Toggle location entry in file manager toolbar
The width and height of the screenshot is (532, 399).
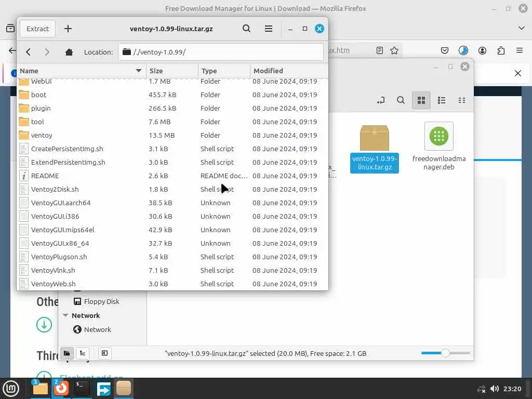[x=381, y=100]
